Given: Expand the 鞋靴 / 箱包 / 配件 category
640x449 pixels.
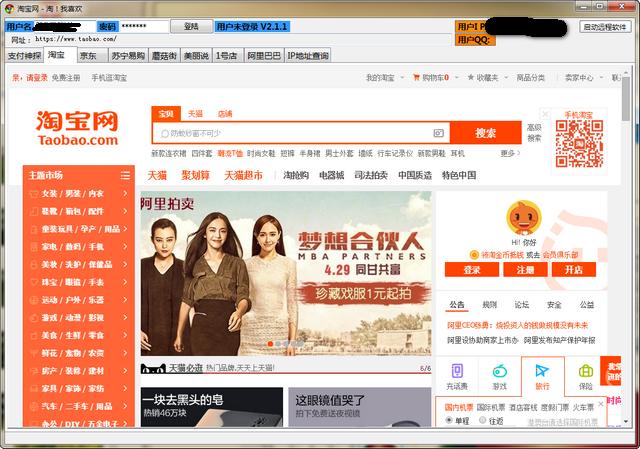Looking at the screenshot, I should [79, 211].
